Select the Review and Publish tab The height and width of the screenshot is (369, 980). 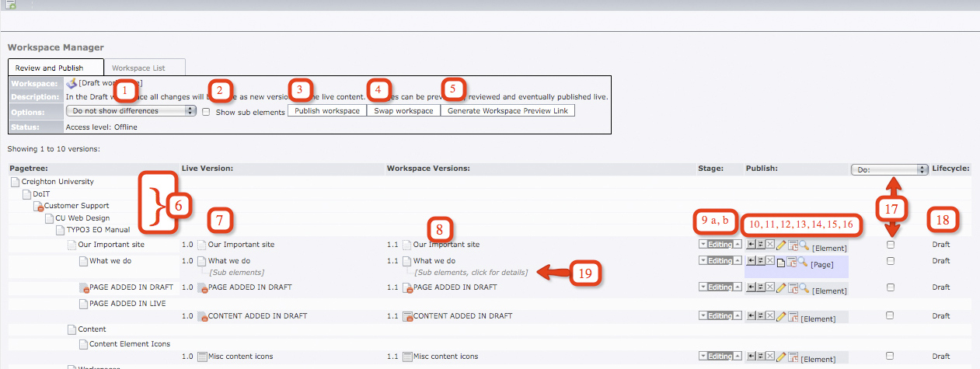coord(56,68)
